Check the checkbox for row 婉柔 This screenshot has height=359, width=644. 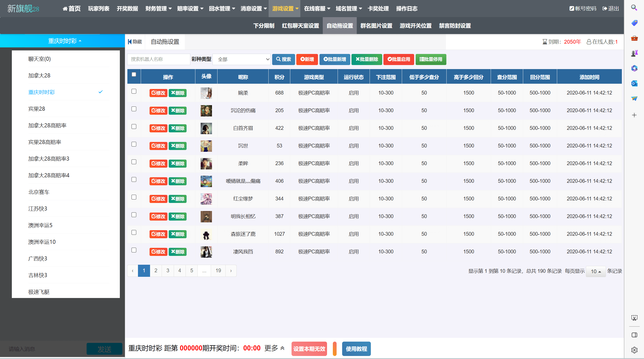134,92
